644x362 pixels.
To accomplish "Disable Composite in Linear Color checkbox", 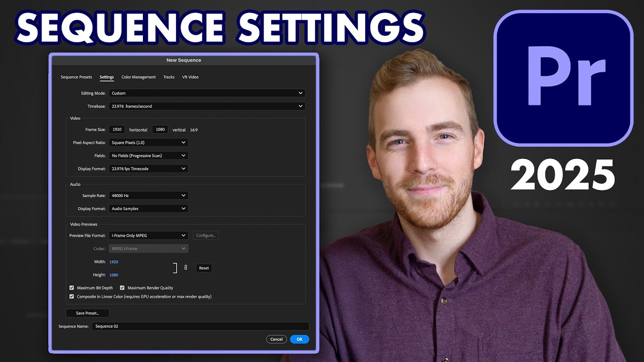I will pyautogui.click(x=71, y=297).
